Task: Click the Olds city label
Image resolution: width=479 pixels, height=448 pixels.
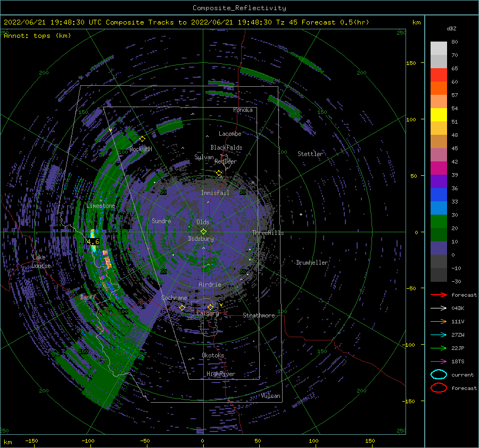Action: (203, 222)
